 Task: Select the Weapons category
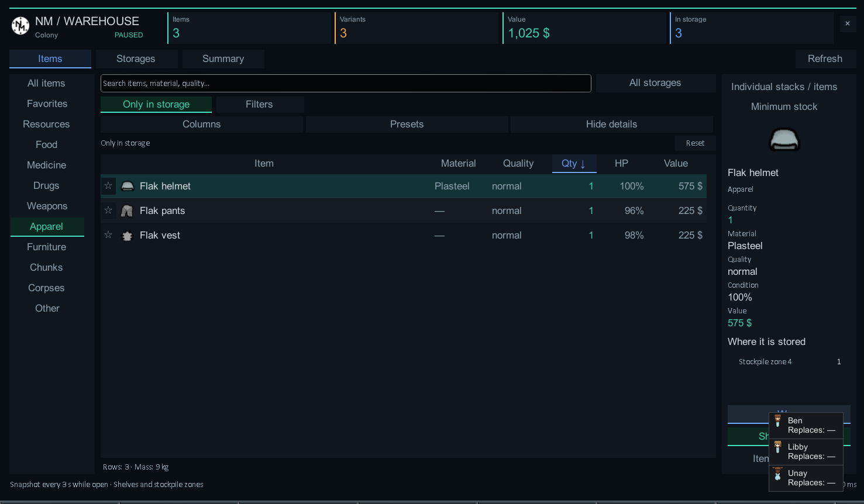pos(47,206)
